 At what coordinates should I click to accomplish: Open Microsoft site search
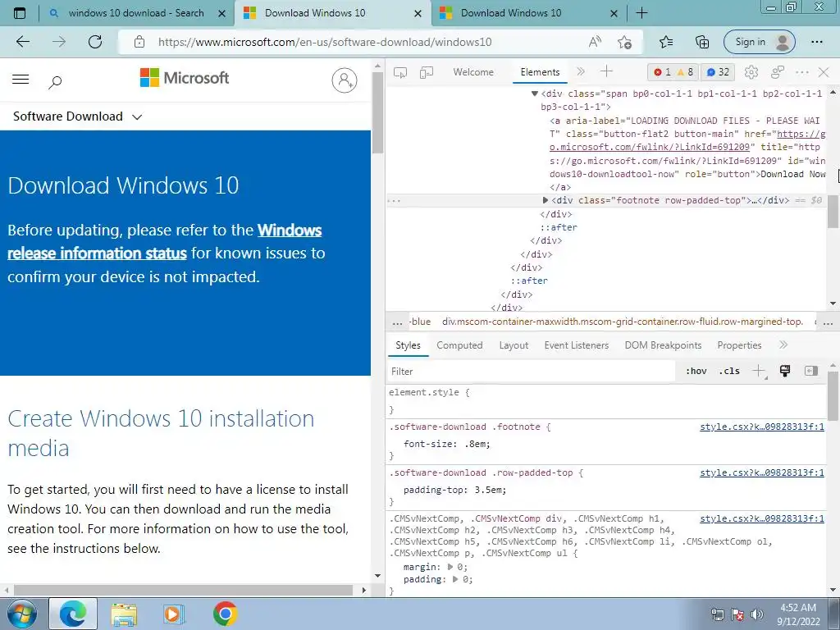[x=55, y=81]
